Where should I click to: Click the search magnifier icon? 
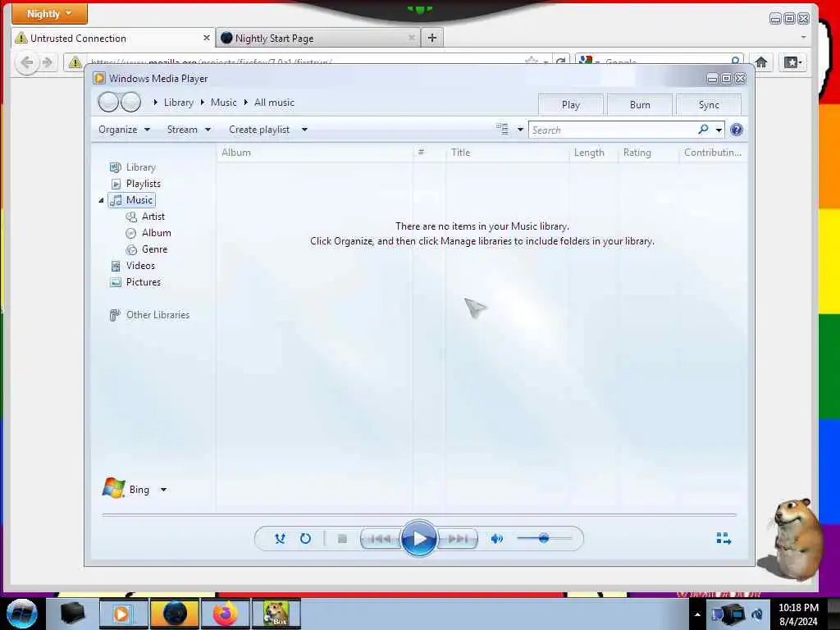(x=703, y=129)
